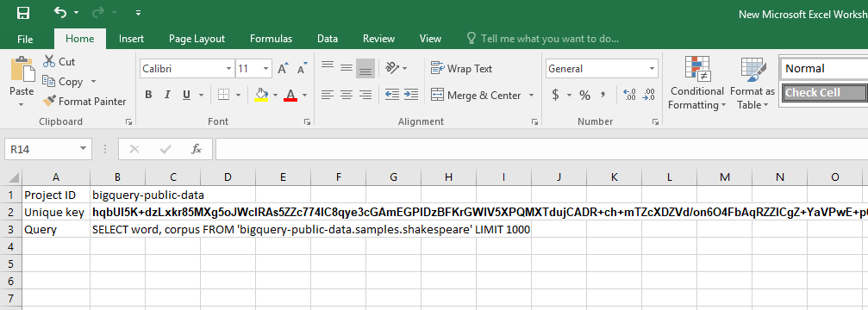868x310 pixels.
Task: Open the Font Color dropdown arrow
Action: [305, 95]
